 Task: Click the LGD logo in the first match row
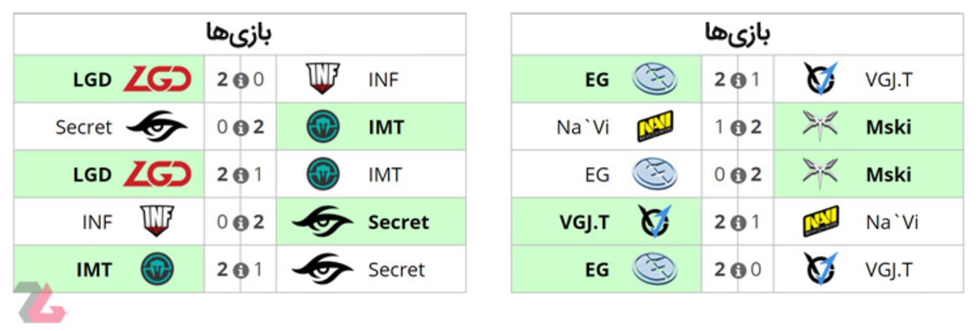[157, 79]
